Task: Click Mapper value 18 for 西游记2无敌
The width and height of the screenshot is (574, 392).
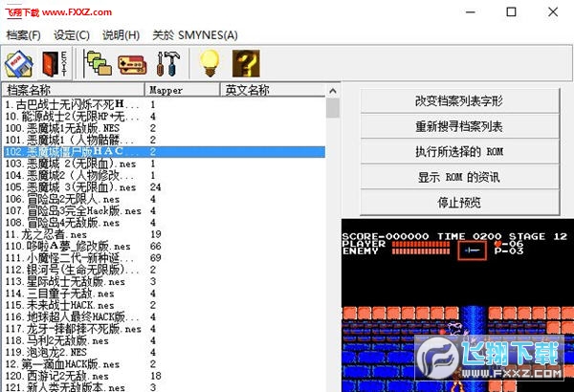Action: [x=155, y=376]
